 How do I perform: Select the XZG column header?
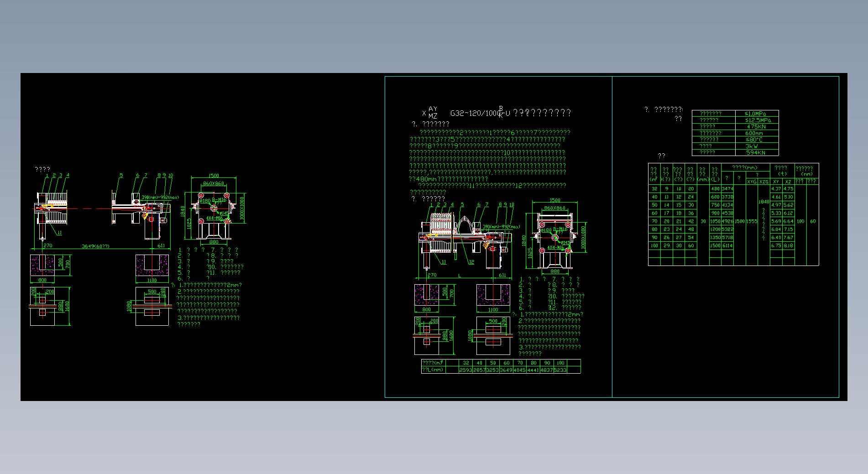click(763, 182)
